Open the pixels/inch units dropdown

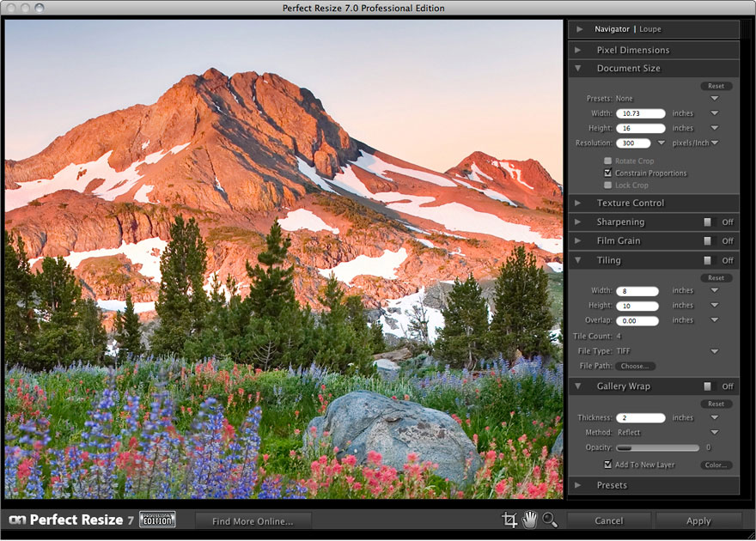(x=715, y=143)
